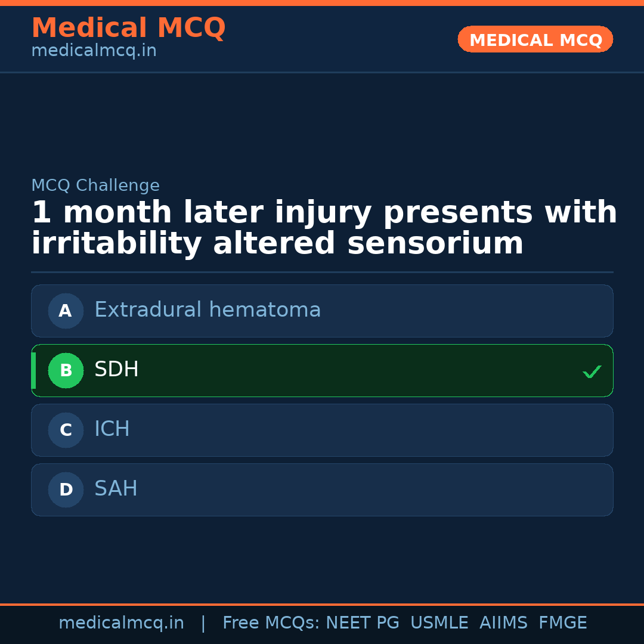Select the answer option ICH
Viewport: 644px width, 644px height.
click(x=322, y=430)
